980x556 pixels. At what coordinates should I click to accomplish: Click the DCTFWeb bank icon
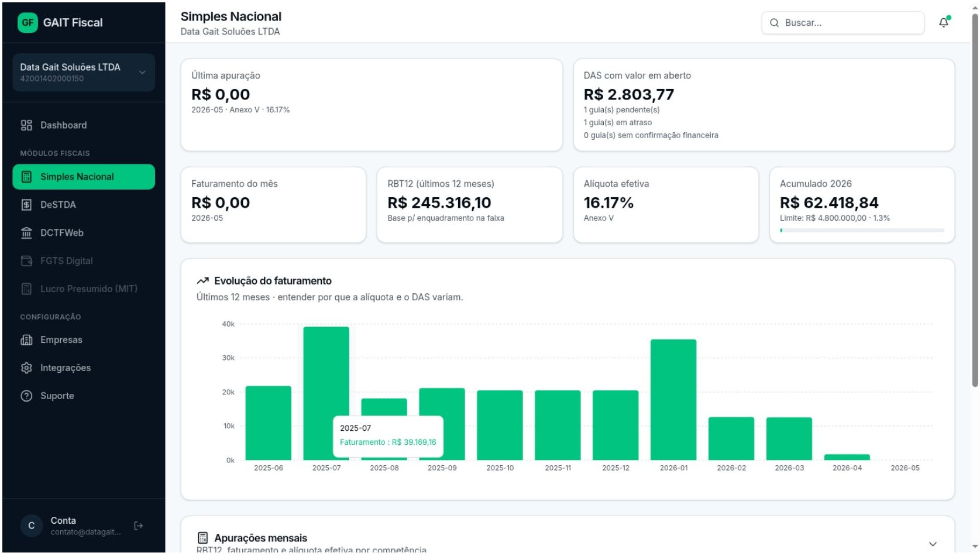pyautogui.click(x=26, y=233)
